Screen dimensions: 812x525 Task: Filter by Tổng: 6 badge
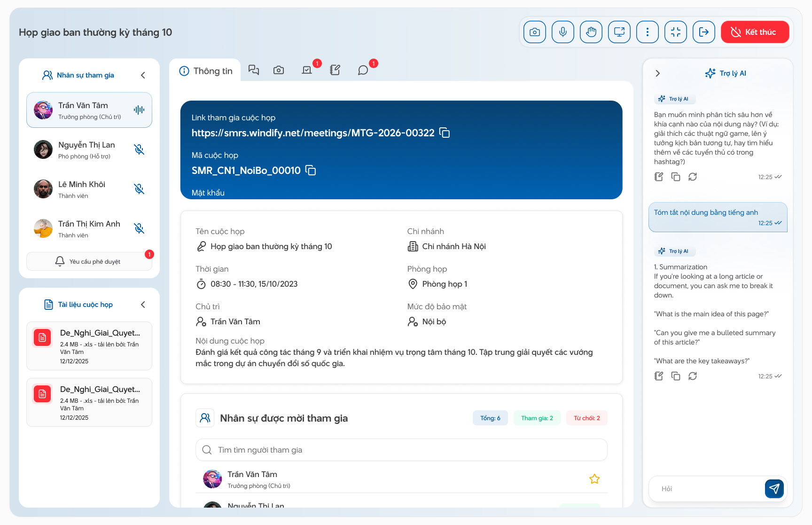point(490,418)
